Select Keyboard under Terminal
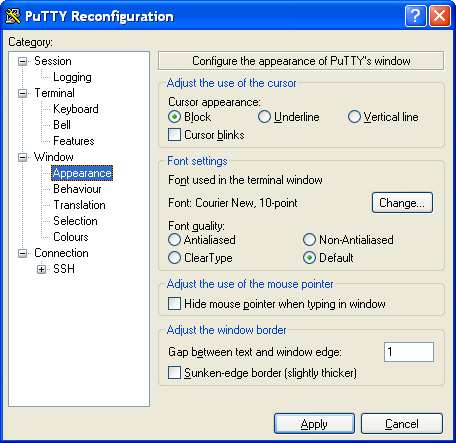The width and height of the screenshot is (456, 443). pyautogui.click(x=76, y=109)
